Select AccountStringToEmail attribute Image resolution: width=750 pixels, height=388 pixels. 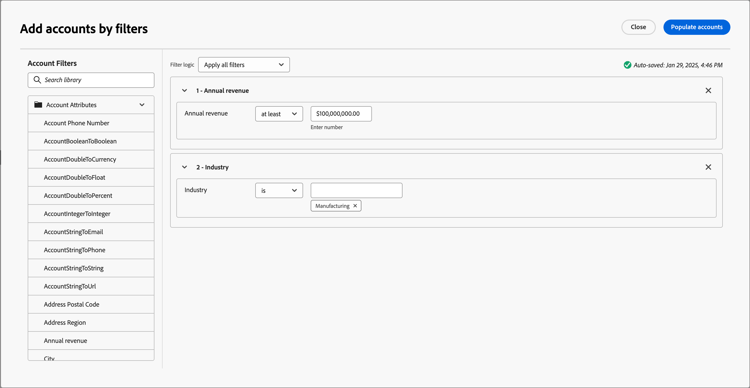click(91, 232)
